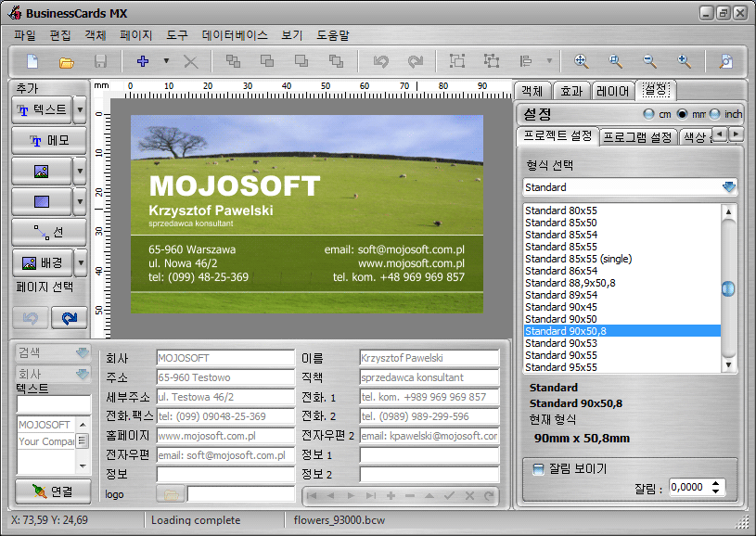This screenshot has height=536, width=756.
Task: Click the 텍스트 add text button
Action: (x=42, y=110)
